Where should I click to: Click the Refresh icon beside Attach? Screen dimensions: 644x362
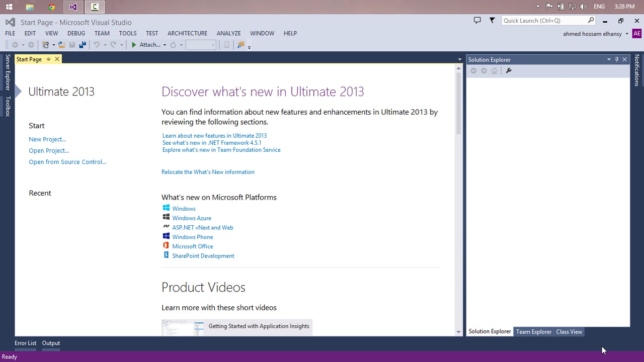click(x=173, y=45)
